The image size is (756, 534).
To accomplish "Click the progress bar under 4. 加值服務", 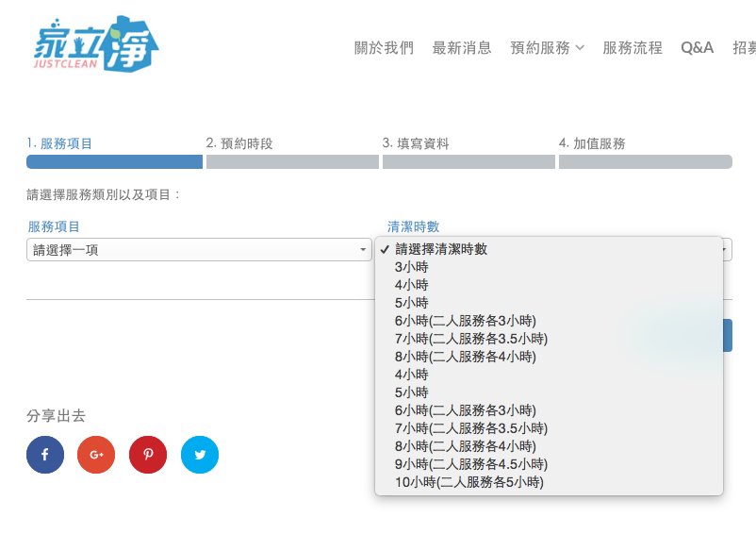I will coord(645,162).
